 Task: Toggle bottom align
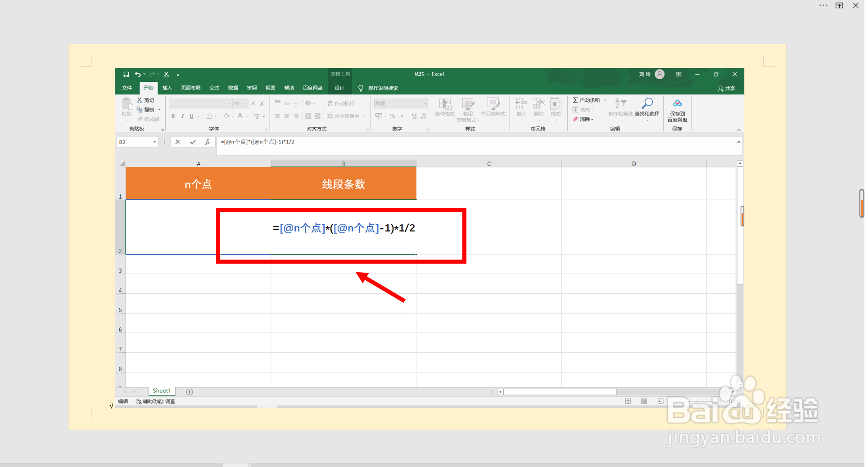pos(296,103)
